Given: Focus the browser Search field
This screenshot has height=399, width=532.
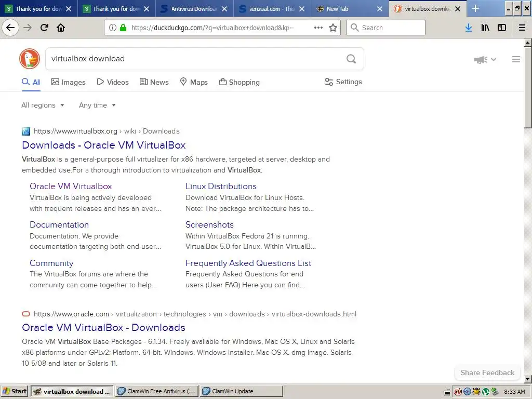Looking at the screenshot, I should click(386, 28).
